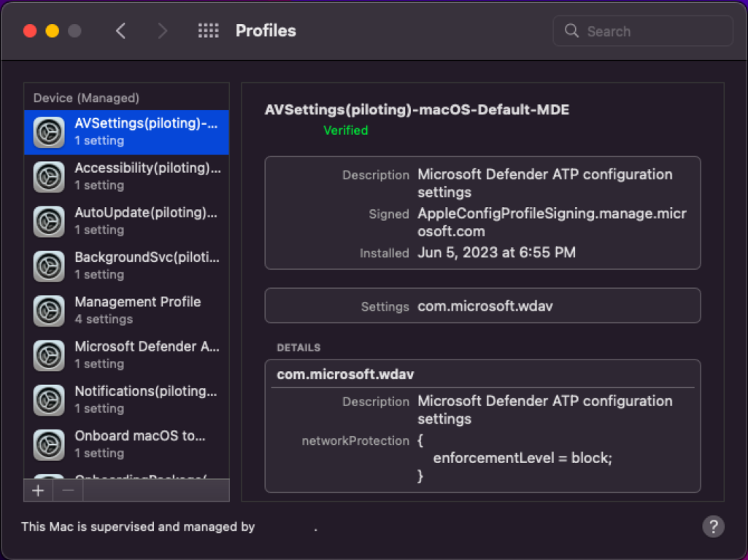The height and width of the screenshot is (560, 748).
Task: Click the gear icon beside Microsoft Defender A...
Action: pos(49,356)
